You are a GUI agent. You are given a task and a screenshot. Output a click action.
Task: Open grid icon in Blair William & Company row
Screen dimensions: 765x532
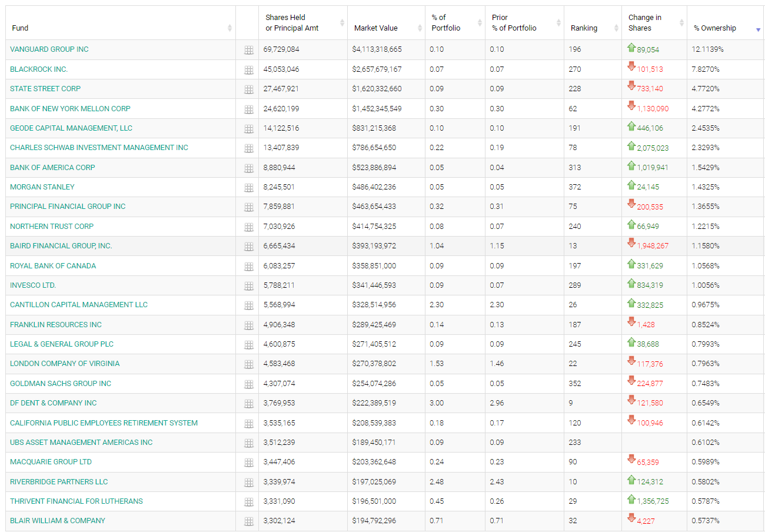tap(249, 521)
